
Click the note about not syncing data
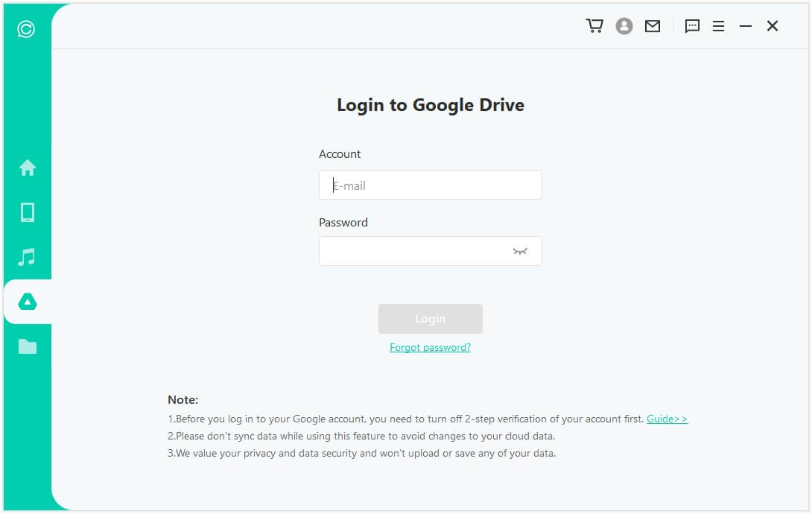click(361, 436)
